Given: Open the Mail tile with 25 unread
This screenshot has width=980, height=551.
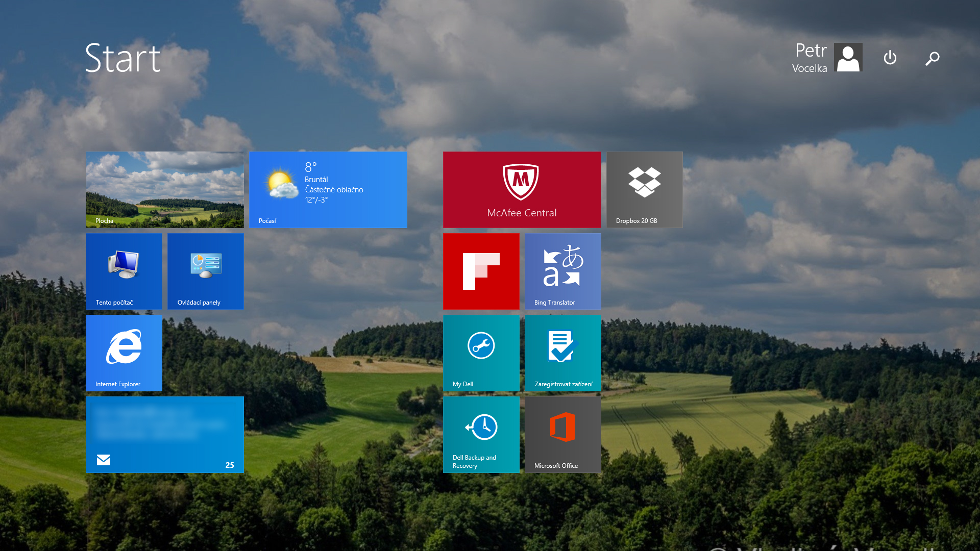Looking at the screenshot, I should [x=164, y=434].
